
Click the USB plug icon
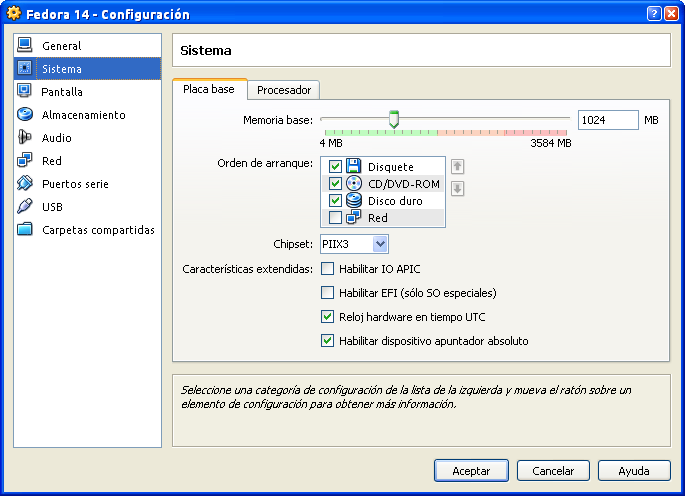pyautogui.click(x=24, y=206)
